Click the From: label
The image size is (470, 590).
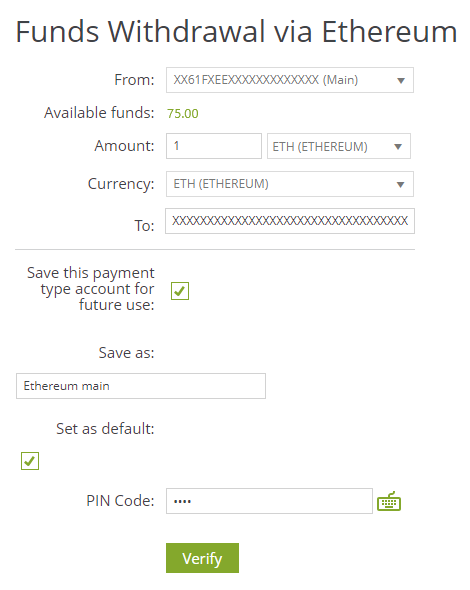coord(134,80)
